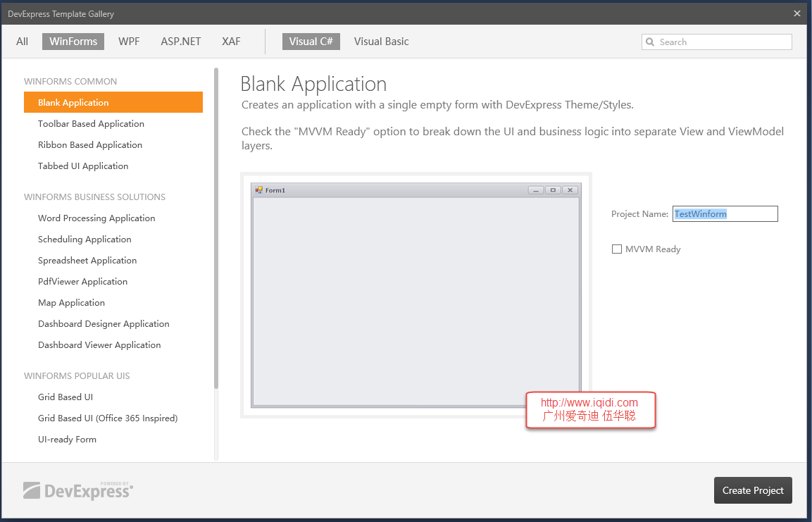Select Grid Based UI (Office 365 Inspired)
The image size is (812, 522).
[x=113, y=418]
